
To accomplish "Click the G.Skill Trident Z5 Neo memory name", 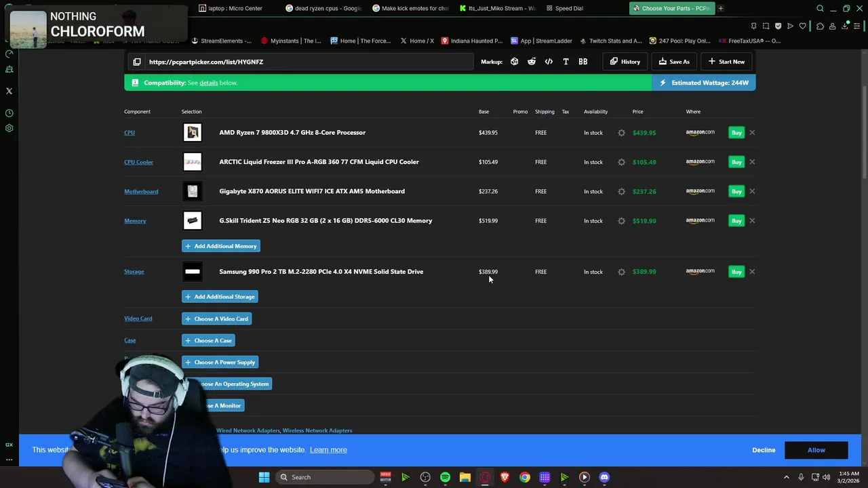I will [x=325, y=220].
